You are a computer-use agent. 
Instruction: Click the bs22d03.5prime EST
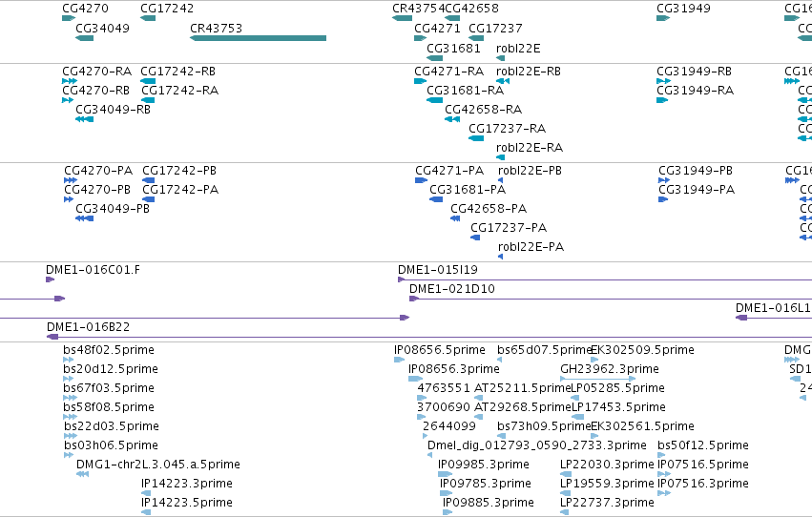pos(71,437)
